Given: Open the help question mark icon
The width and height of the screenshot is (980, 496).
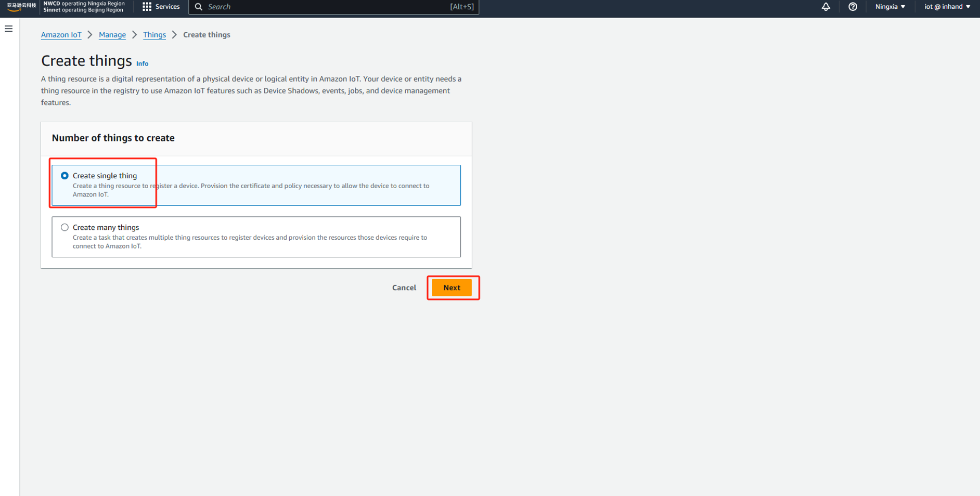Looking at the screenshot, I should 853,7.
